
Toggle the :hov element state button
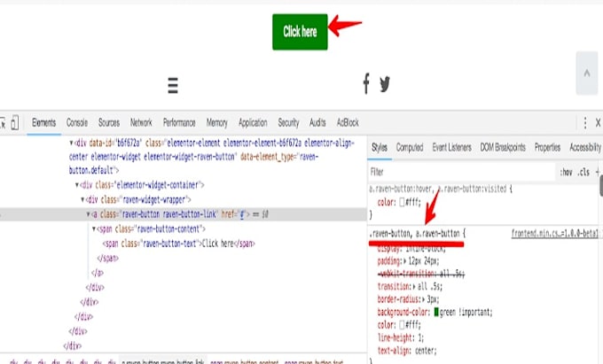point(566,173)
